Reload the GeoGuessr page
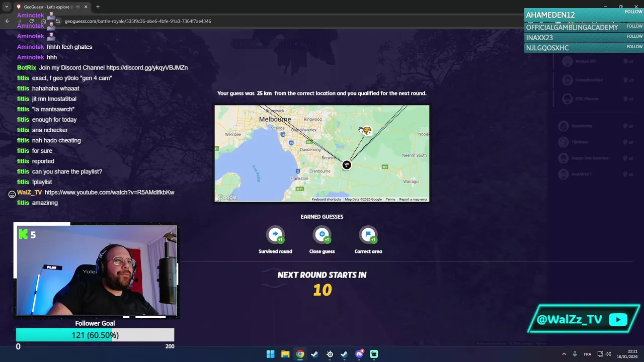 point(31,21)
